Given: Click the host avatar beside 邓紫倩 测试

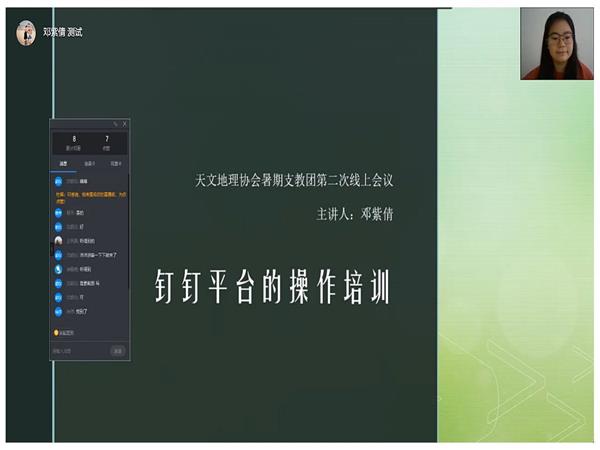Looking at the screenshot, I should tap(26, 33).
